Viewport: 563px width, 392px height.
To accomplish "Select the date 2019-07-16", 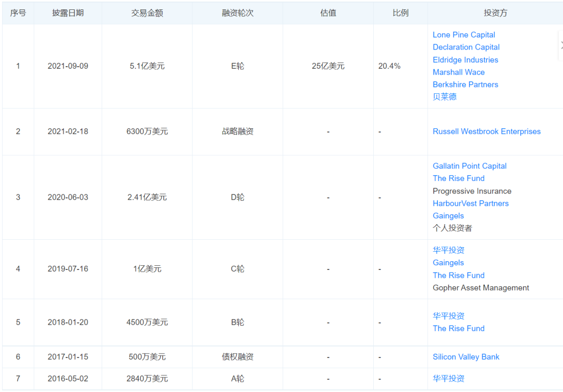I will [68, 268].
